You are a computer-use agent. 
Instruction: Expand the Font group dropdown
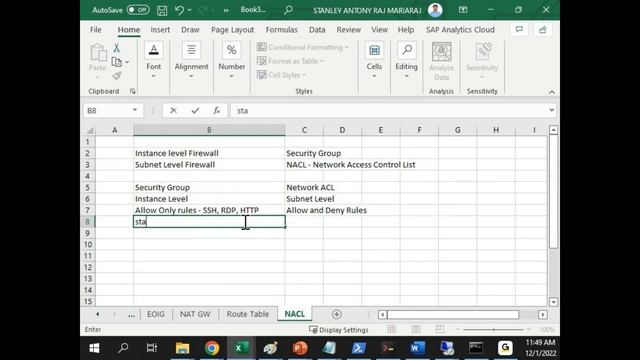153,76
